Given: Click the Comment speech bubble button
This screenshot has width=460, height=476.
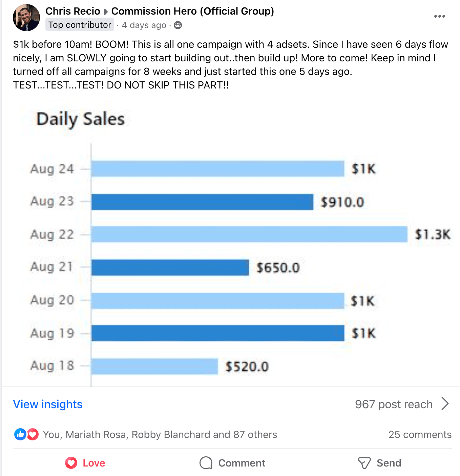Looking at the screenshot, I should [x=232, y=463].
